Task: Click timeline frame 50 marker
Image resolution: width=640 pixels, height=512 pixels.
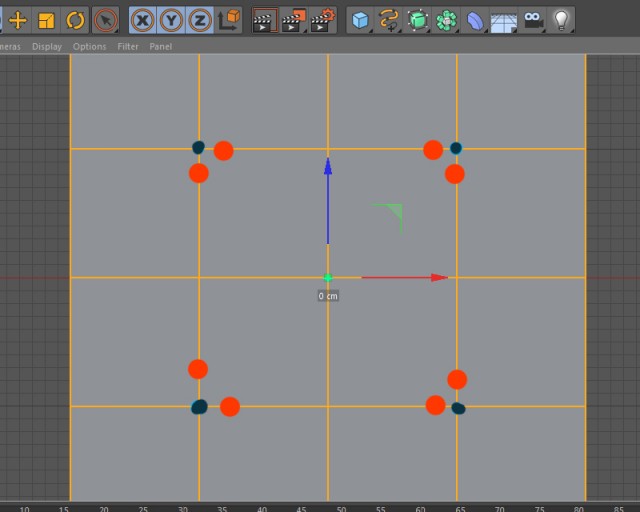Action: click(x=341, y=508)
